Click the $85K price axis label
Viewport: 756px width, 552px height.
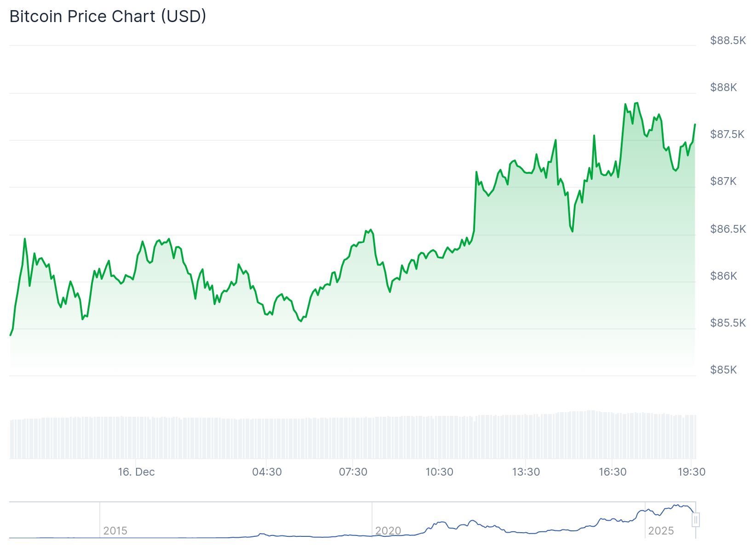point(723,370)
